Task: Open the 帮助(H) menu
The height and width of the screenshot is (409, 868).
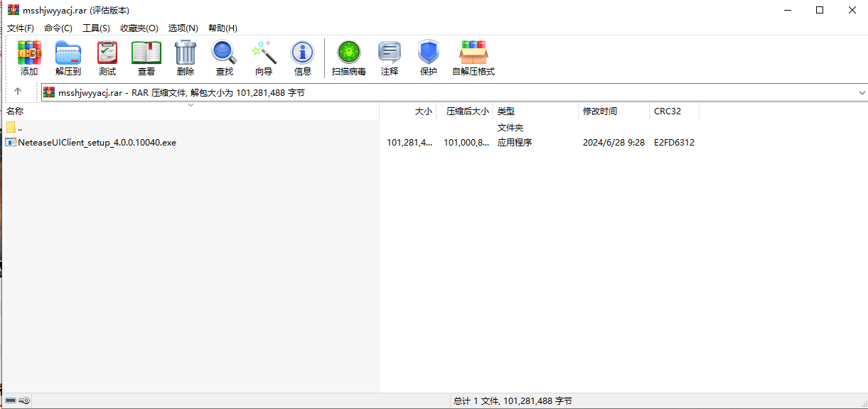Action: click(x=223, y=28)
